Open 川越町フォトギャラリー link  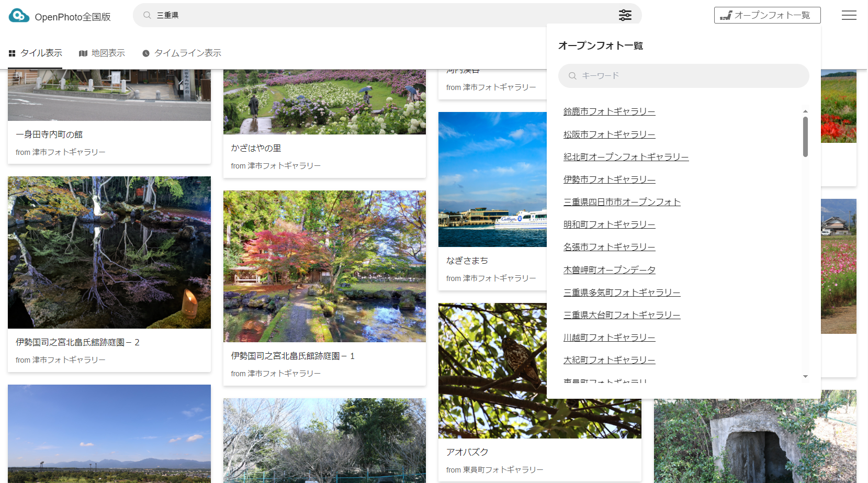(x=609, y=338)
